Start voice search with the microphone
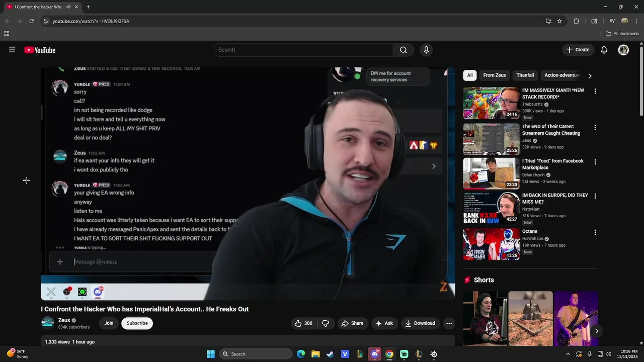 coord(426,50)
